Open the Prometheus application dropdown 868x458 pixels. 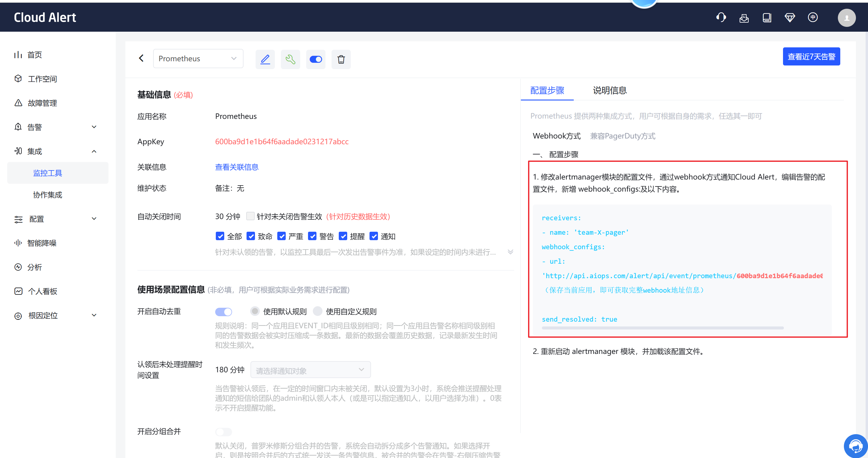point(198,58)
